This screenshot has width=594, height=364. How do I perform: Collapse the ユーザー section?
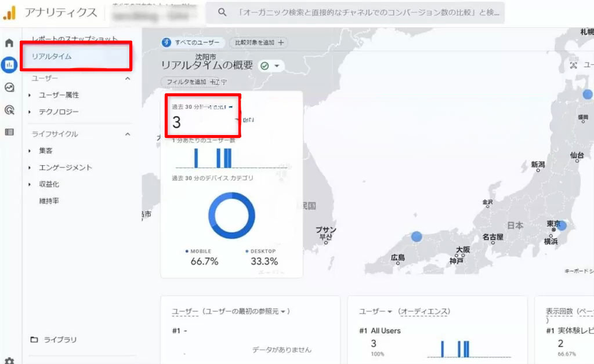128,78
